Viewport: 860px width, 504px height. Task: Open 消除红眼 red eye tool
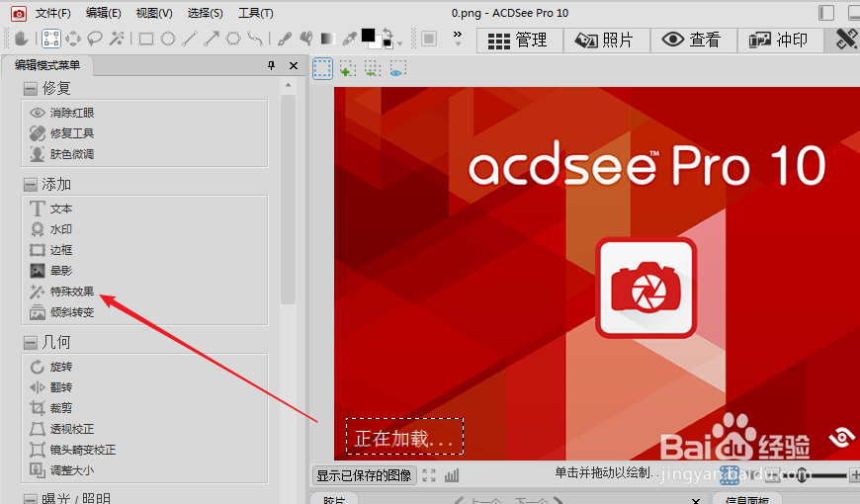[x=62, y=113]
